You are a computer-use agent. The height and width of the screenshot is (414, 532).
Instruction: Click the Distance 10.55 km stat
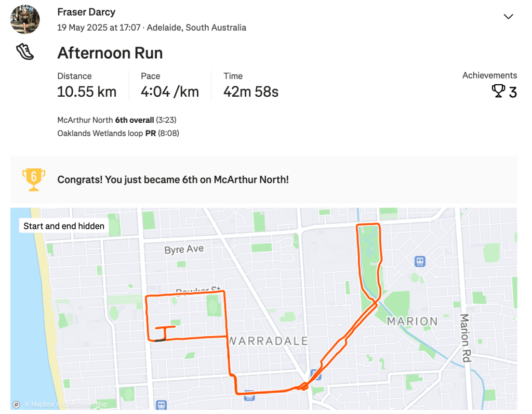(87, 92)
